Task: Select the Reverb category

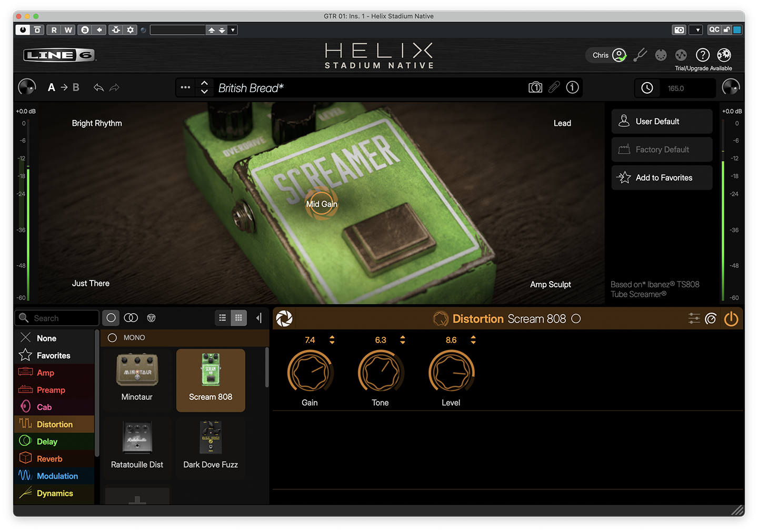Action: (54, 459)
